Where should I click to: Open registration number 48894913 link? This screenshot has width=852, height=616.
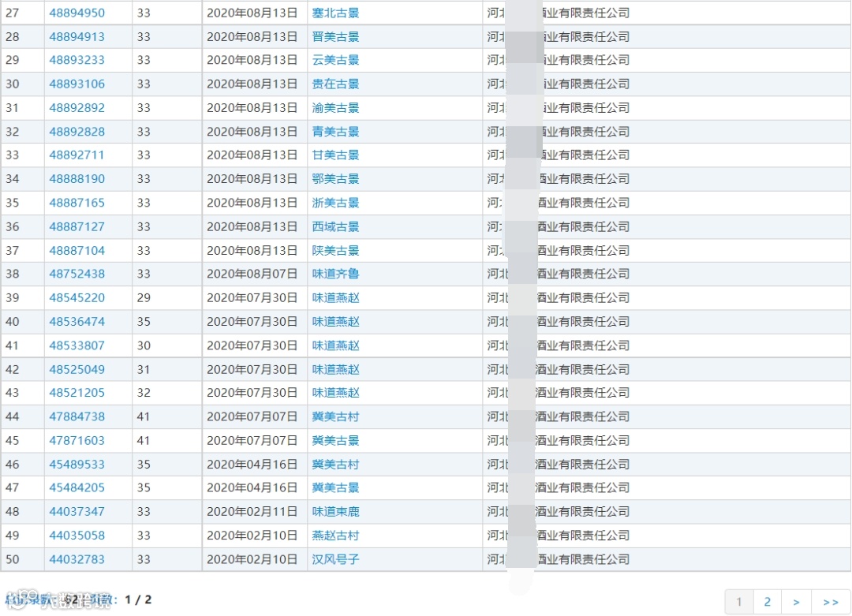tap(77, 37)
